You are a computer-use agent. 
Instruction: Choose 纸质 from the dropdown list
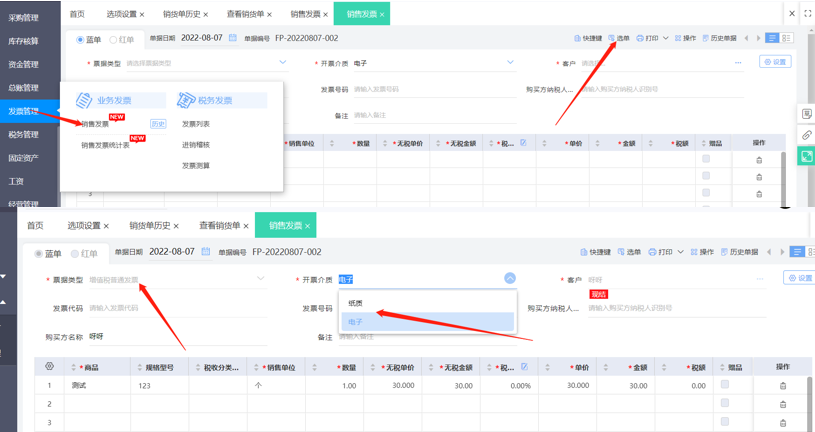356,302
